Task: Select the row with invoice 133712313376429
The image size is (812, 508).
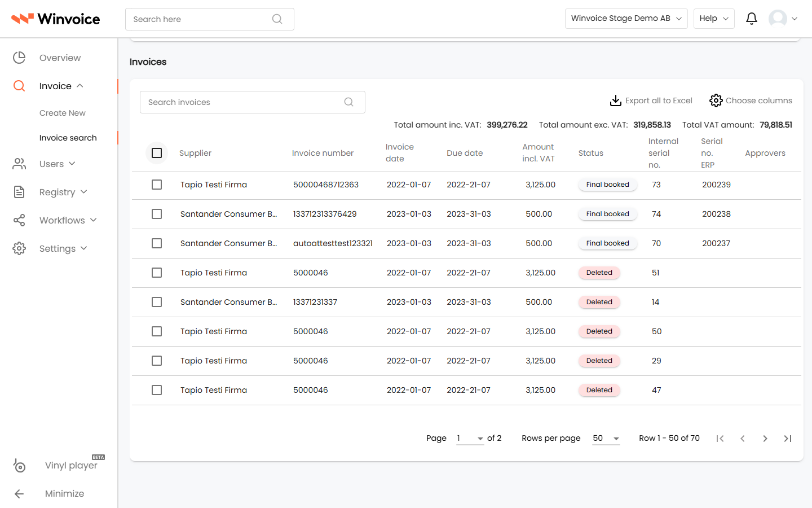Action: (157, 214)
